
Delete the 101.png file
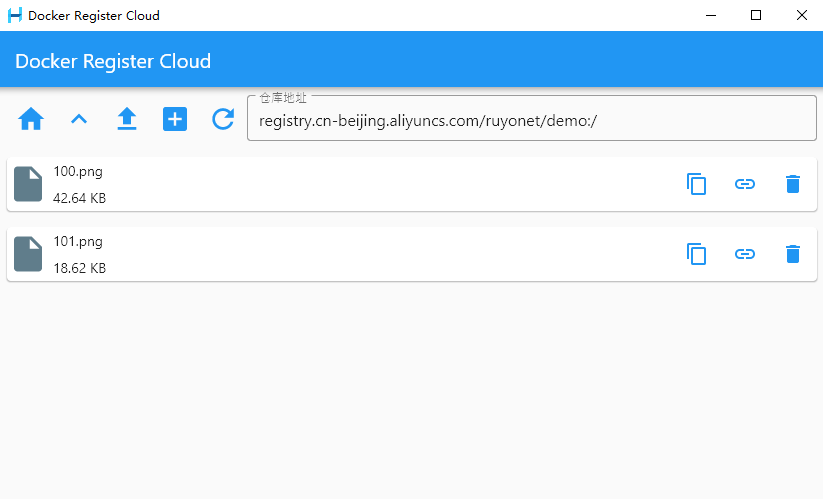coord(793,254)
